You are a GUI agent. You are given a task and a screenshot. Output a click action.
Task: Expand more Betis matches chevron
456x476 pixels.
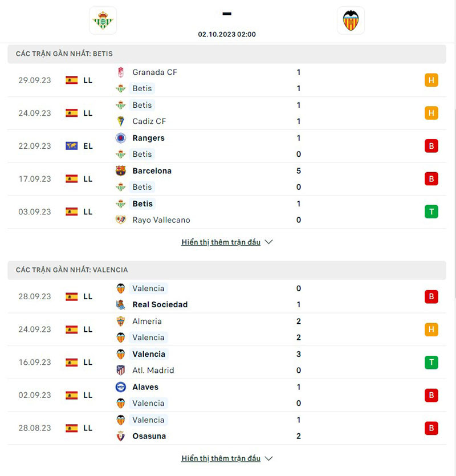point(269,242)
